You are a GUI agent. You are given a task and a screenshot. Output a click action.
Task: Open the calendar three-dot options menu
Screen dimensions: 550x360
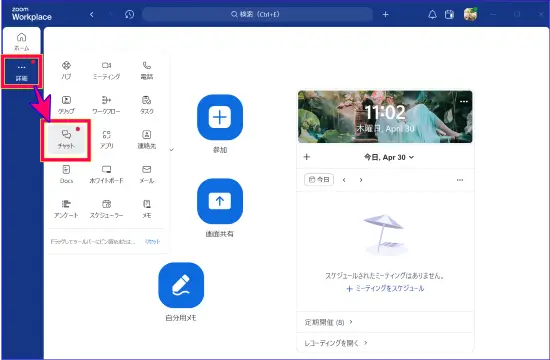(460, 180)
